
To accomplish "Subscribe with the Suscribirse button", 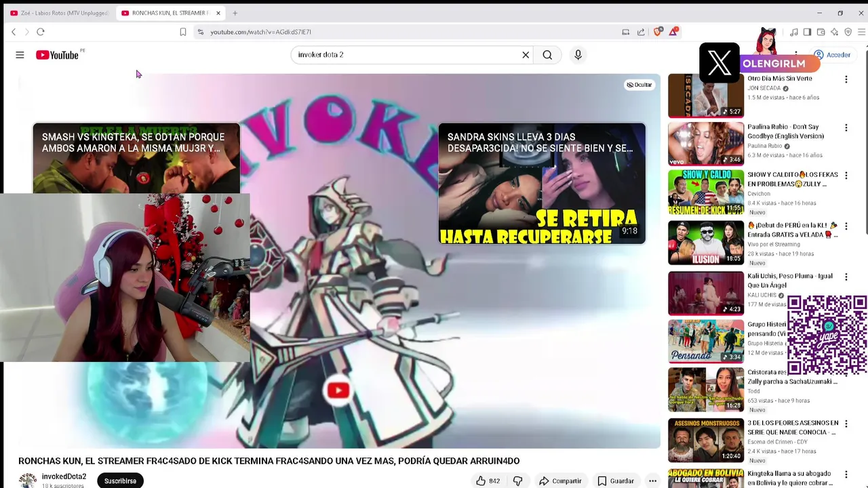I will pos(120,481).
